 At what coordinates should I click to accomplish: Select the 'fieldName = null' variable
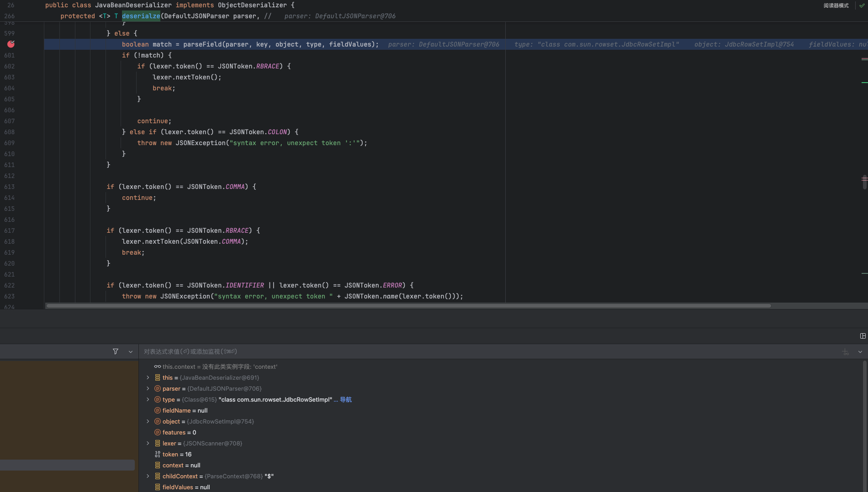[185, 410]
